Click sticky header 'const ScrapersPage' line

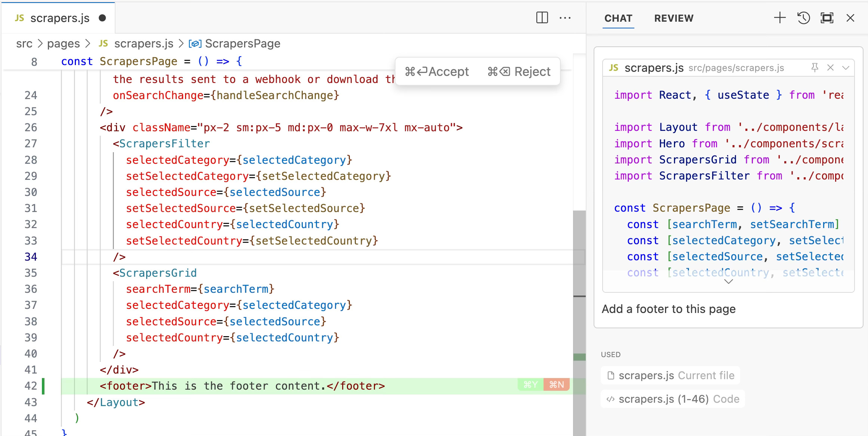(x=151, y=61)
